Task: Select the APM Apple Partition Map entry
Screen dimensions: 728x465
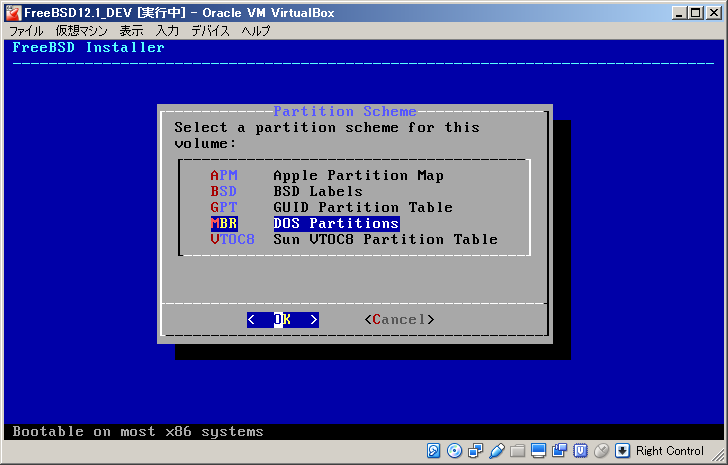Action: (327, 175)
